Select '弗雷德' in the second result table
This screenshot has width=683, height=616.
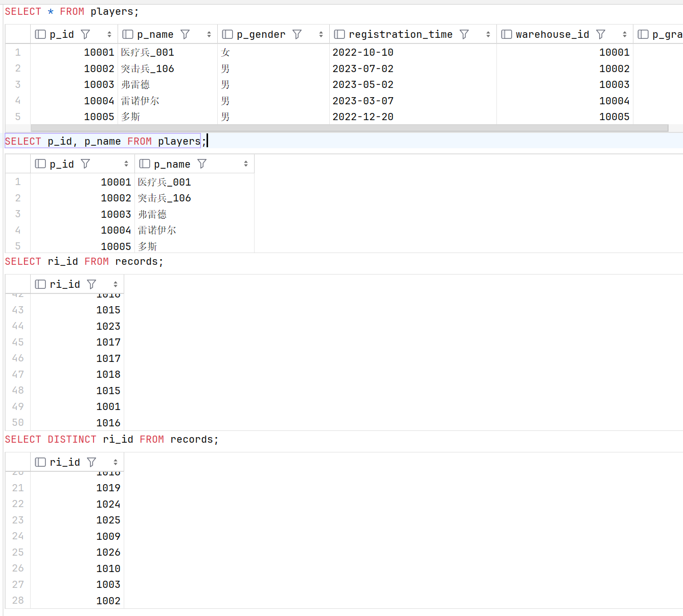coord(152,214)
